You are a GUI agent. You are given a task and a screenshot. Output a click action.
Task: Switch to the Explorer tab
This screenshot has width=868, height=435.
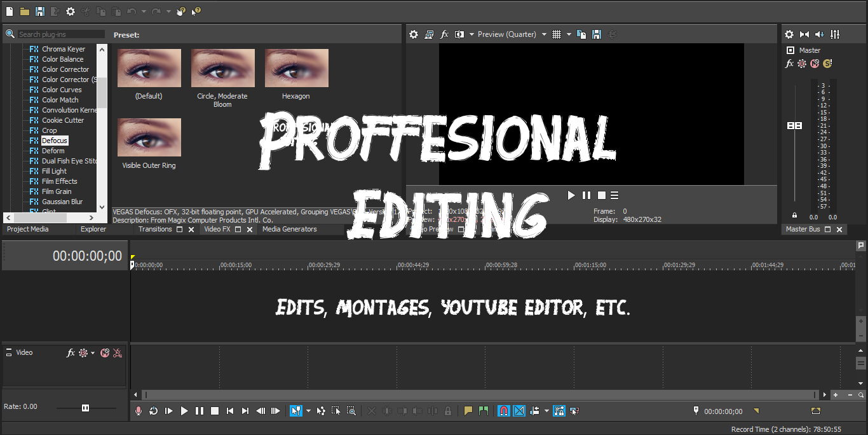(x=93, y=229)
